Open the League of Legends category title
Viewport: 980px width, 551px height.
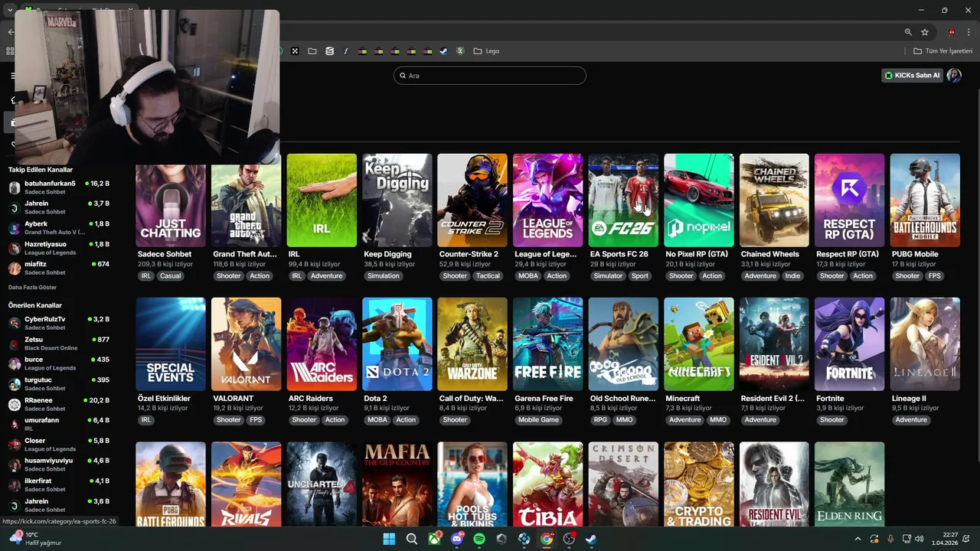pos(546,254)
